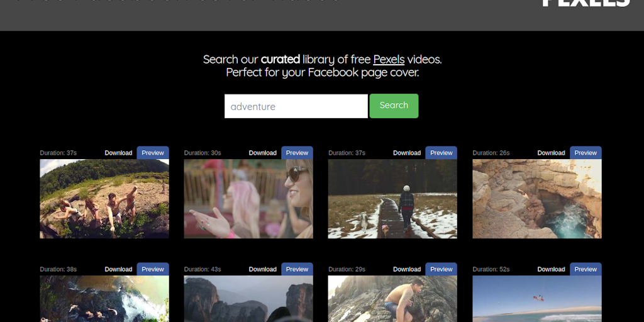Click the green Search button
644x322 pixels.
click(x=394, y=106)
